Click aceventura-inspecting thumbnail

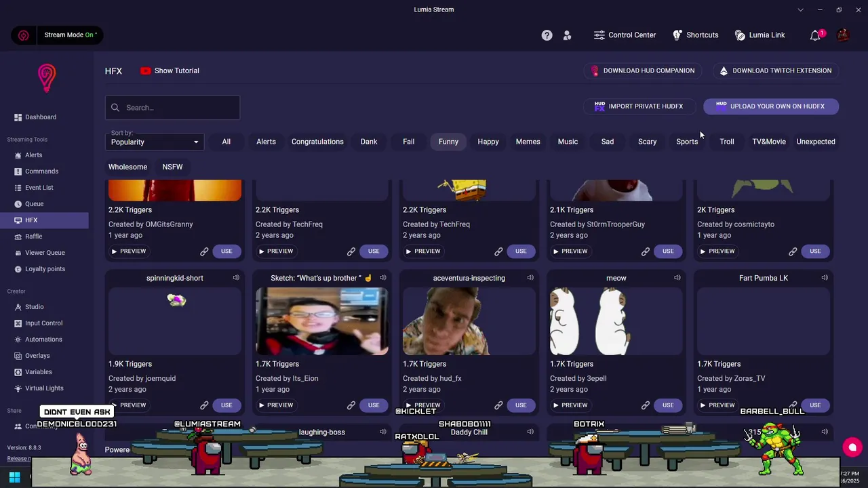pyautogui.click(x=469, y=321)
